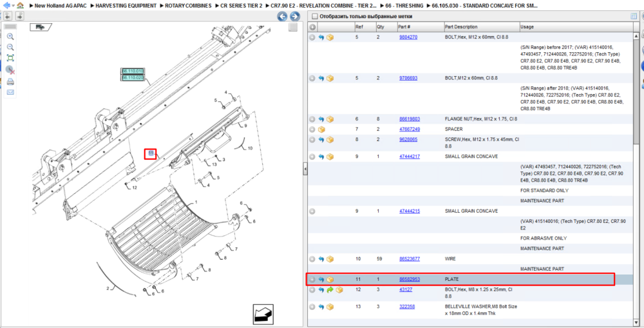Screen dimensions: 644x328
Task: Zoom in on the diagram
Action: click(x=11, y=37)
